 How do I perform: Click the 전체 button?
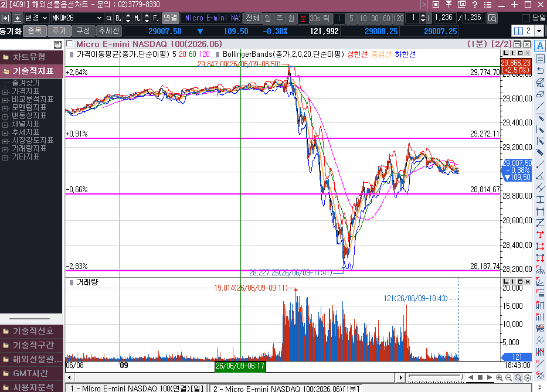[252, 18]
